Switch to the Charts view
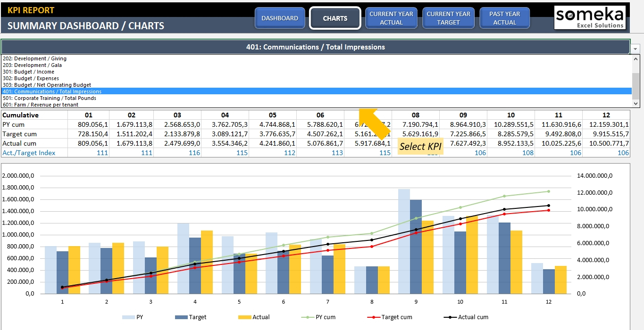 click(x=335, y=18)
